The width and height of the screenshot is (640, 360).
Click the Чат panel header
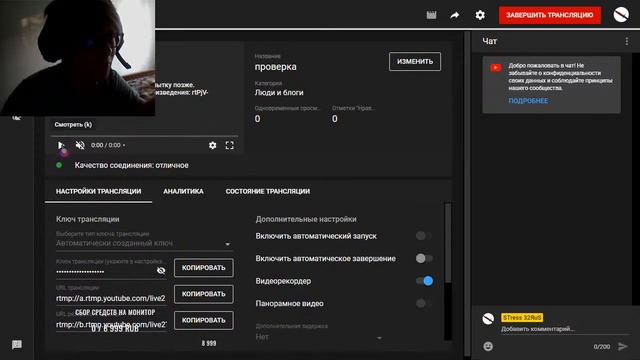tap(489, 41)
